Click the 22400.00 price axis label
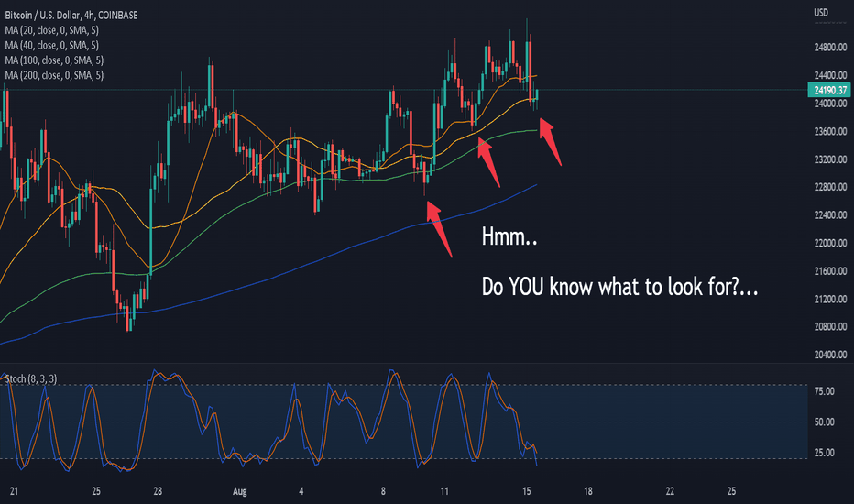The image size is (854, 504). pos(830,215)
